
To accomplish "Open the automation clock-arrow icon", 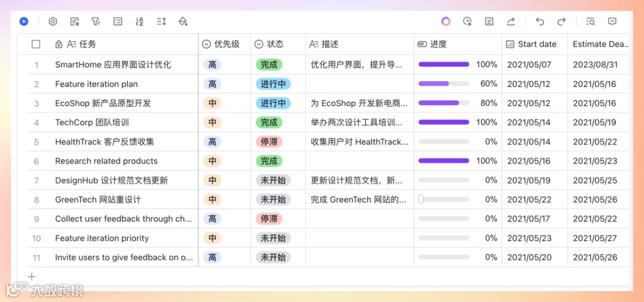I will point(467,21).
